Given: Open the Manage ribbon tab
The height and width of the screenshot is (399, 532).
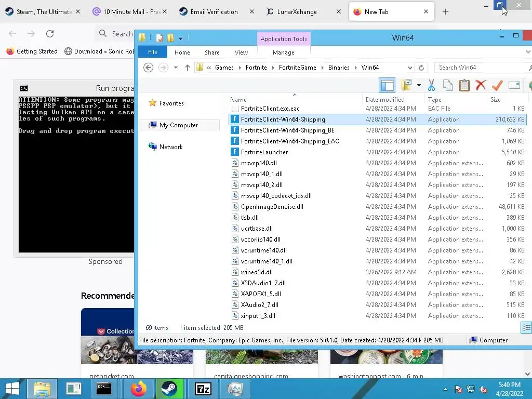Looking at the screenshot, I should [x=284, y=52].
